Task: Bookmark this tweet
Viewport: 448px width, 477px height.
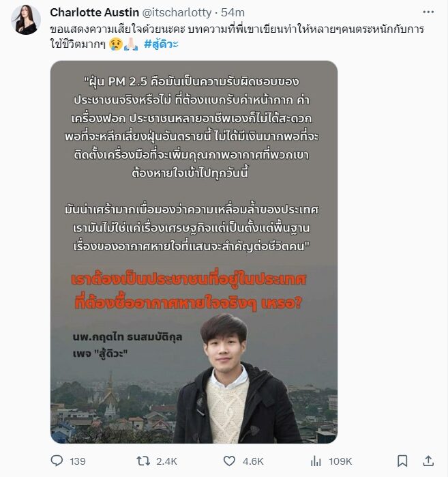Action: [x=402, y=461]
